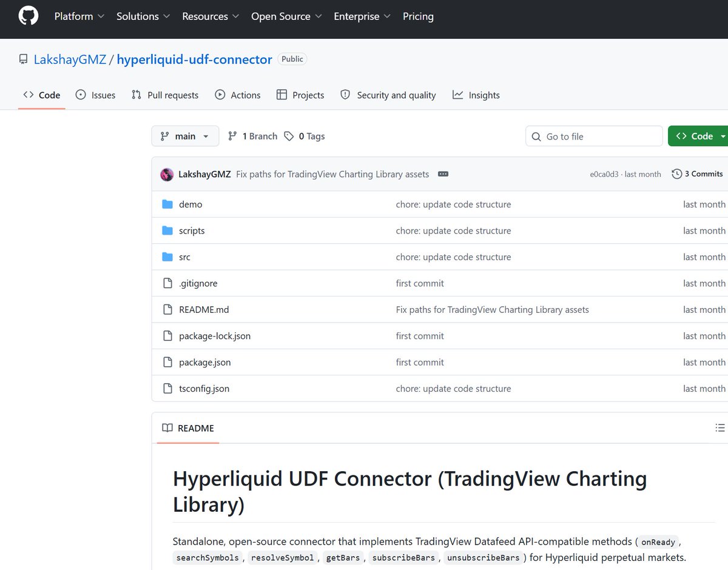The height and width of the screenshot is (570, 728).
Task: Click the src folder icon
Action: pos(167,257)
